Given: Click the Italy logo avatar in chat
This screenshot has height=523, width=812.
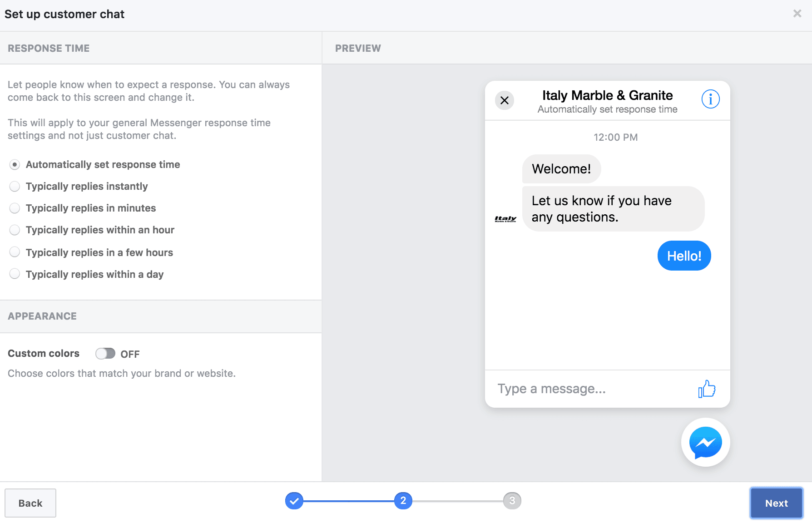Looking at the screenshot, I should pyautogui.click(x=505, y=219).
